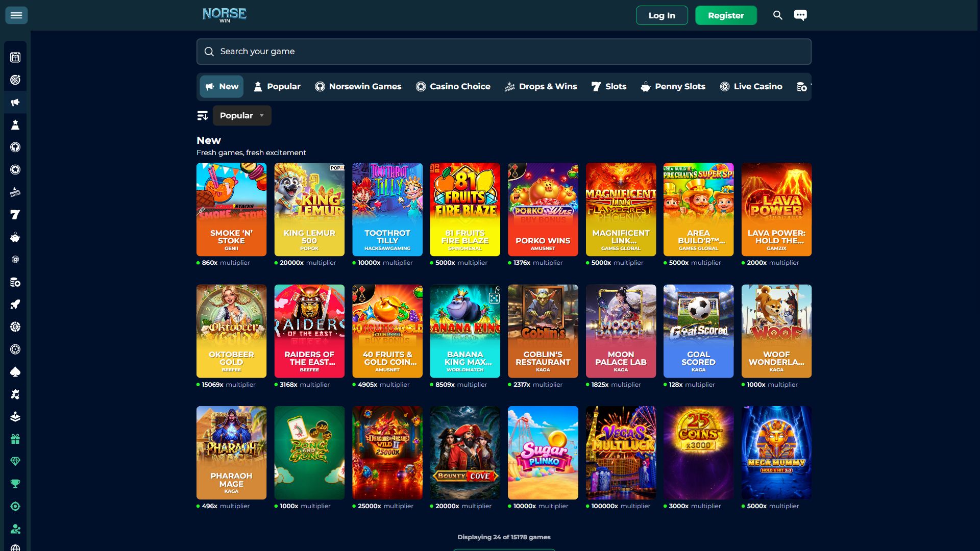Open the Penny Slots tab
The width and height of the screenshot is (980, 551).
click(673, 87)
